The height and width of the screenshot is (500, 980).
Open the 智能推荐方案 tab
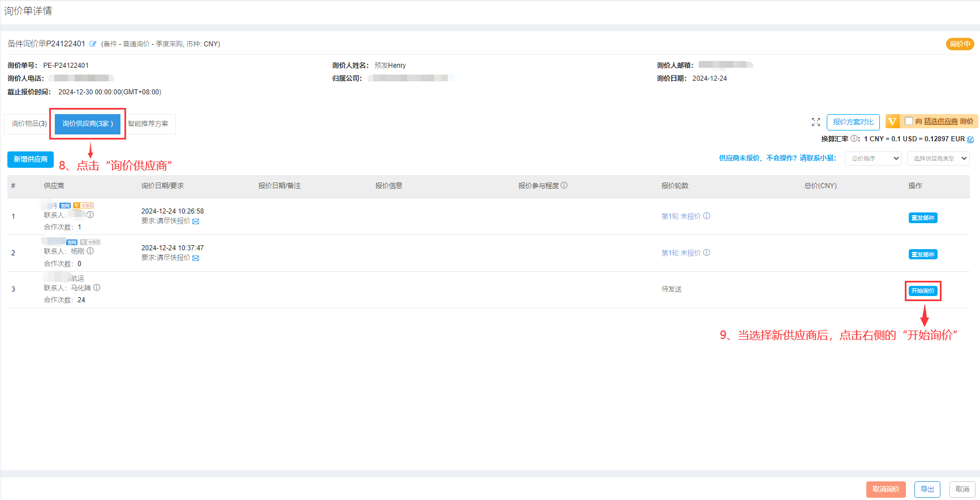click(148, 124)
